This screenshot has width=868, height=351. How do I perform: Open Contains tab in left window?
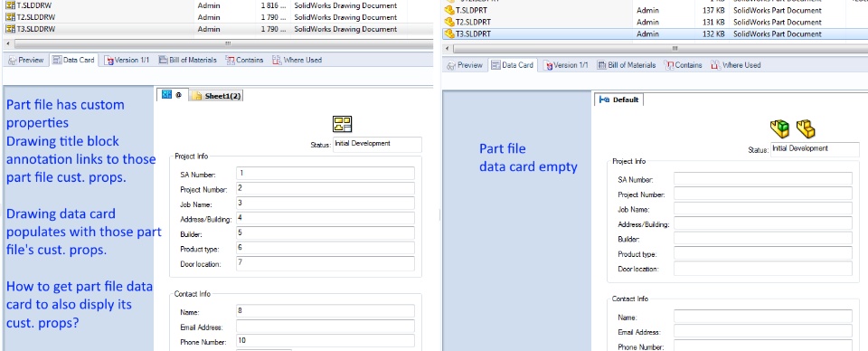tap(245, 60)
